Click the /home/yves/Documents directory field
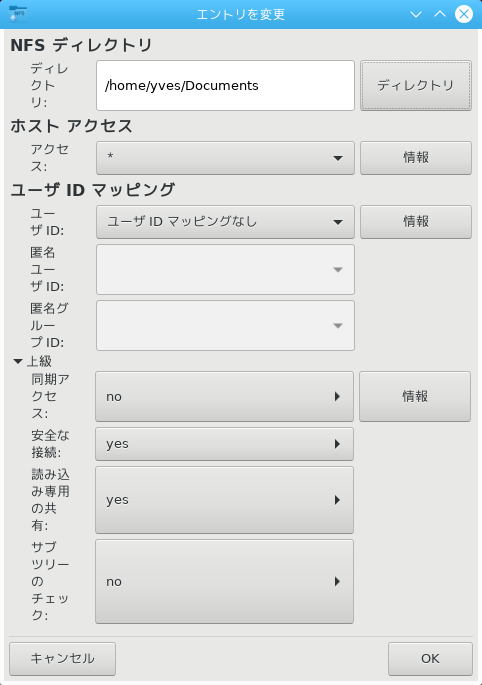 point(225,86)
